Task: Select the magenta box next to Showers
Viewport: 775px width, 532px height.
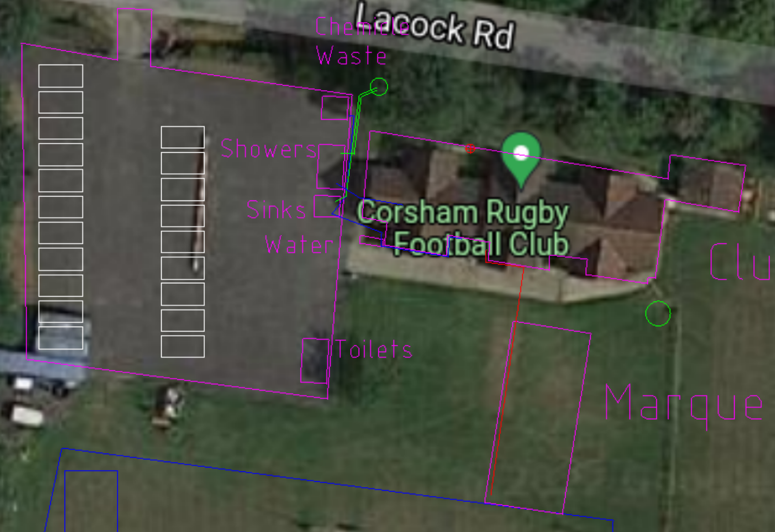Action: 331,166
